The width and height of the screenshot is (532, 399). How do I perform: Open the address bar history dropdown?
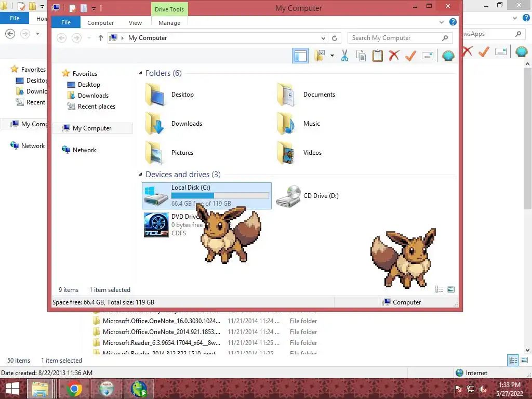323,38
